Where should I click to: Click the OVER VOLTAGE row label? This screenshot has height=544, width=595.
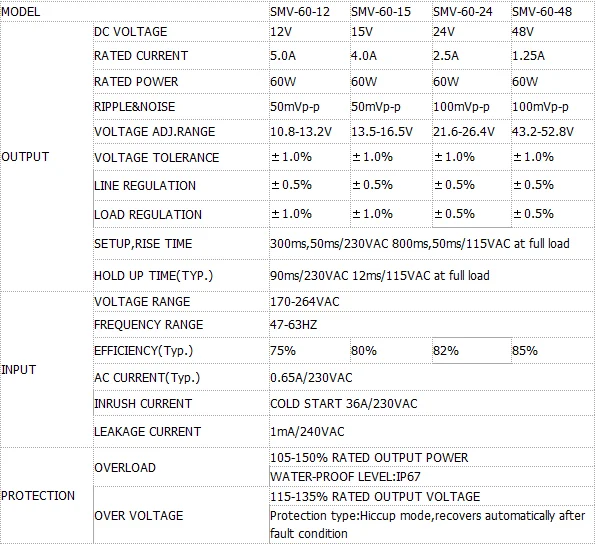tap(139, 516)
